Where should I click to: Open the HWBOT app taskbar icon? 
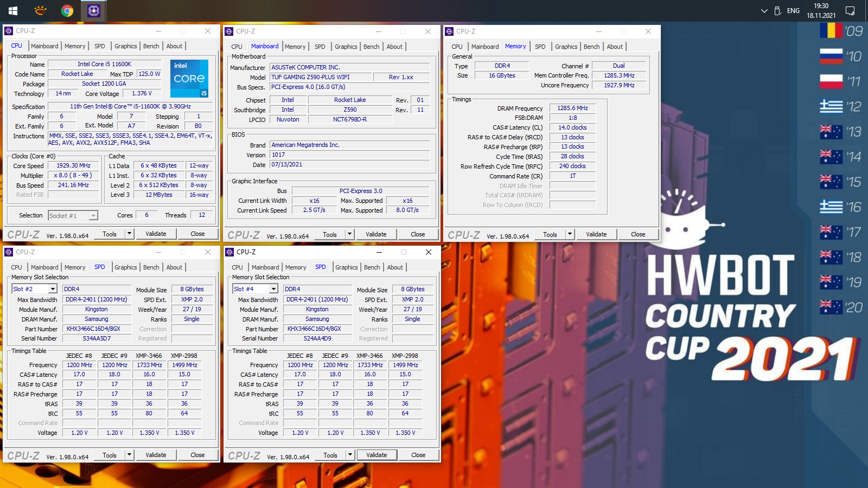[40, 10]
